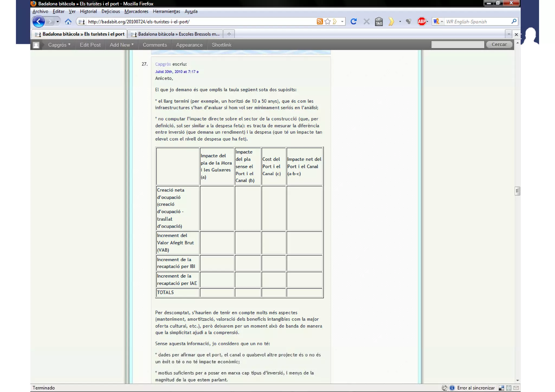Click the 'TOTALS' table row label
This screenshot has width=555, height=392.
coord(165,293)
